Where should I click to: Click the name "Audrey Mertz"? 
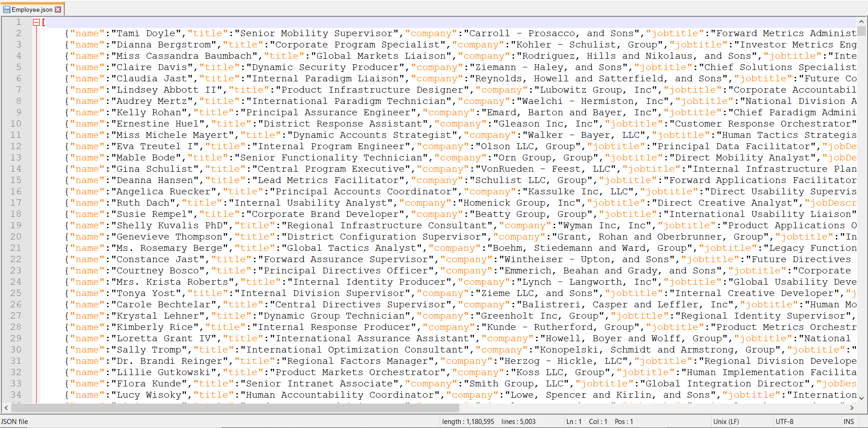tap(151, 101)
